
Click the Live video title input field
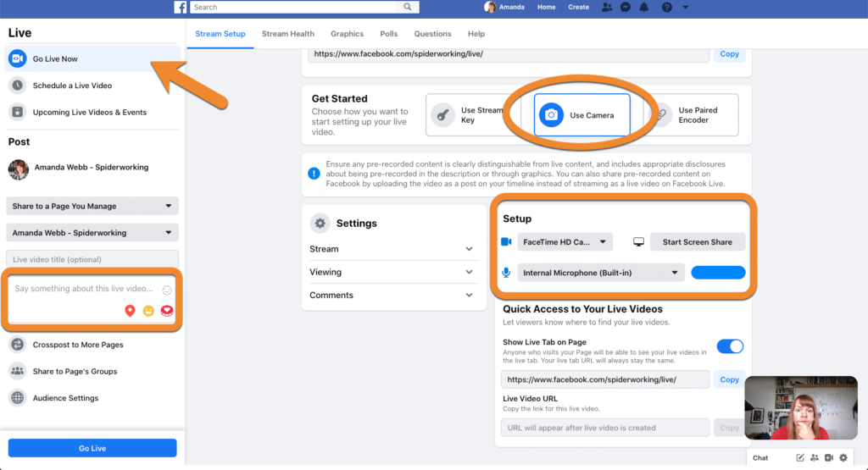coord(92,259)
